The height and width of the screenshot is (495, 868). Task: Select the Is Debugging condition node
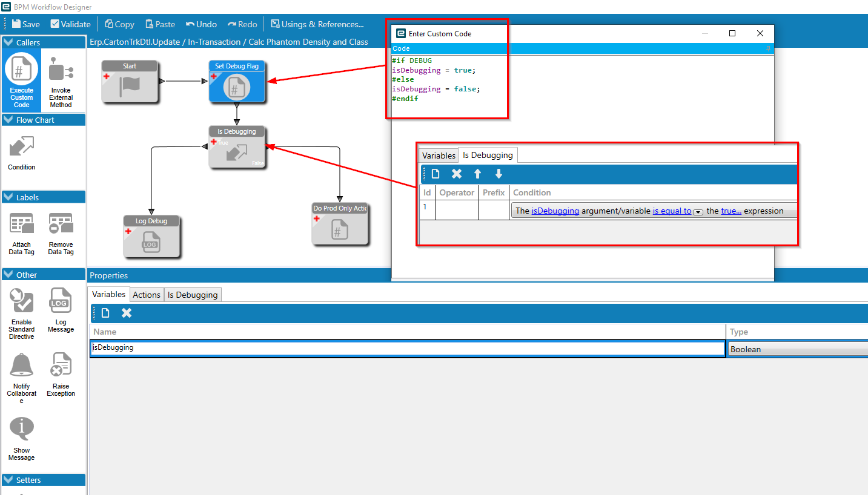tap(237, 147)
